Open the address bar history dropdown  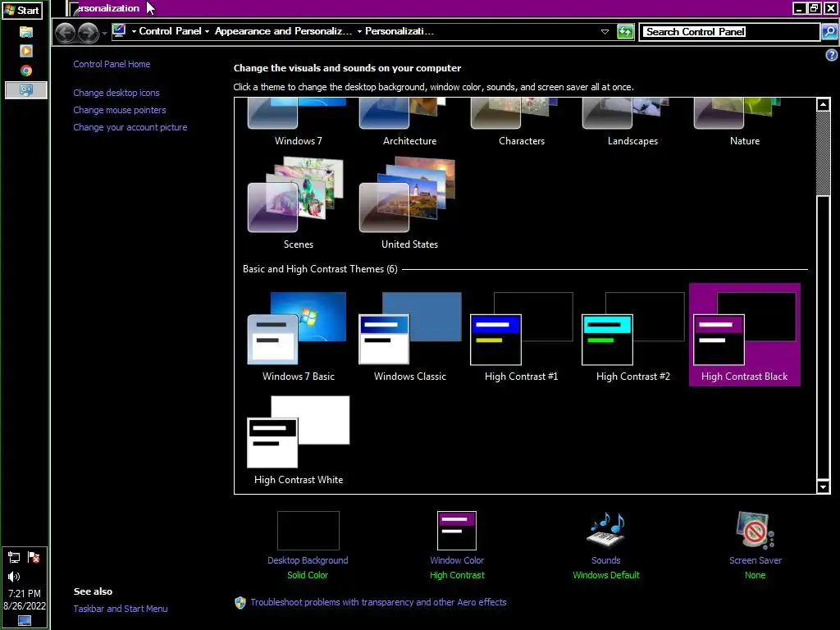605,32
